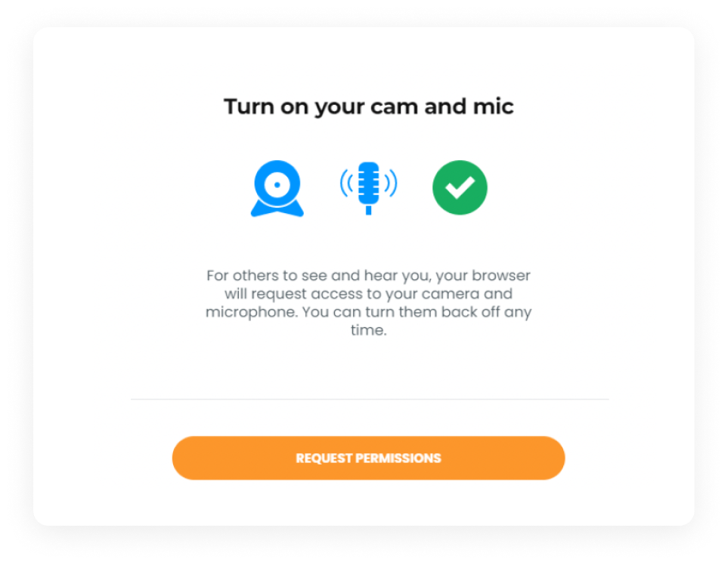Click the blue microphone icon

[x=369, y=188]
